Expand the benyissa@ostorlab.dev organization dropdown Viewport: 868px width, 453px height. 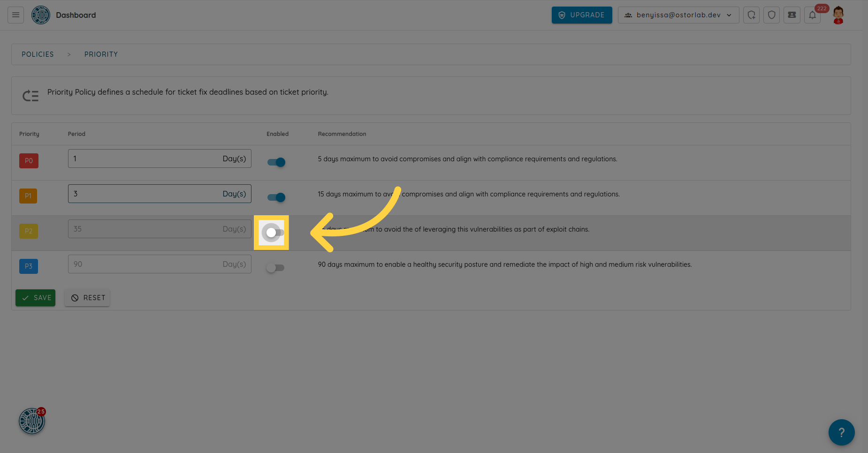point(678,15)
